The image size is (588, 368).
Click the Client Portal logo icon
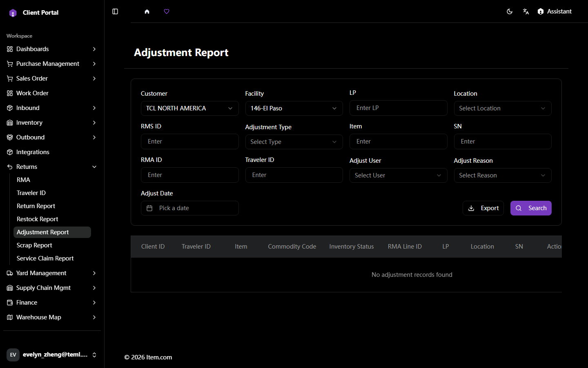13,13
